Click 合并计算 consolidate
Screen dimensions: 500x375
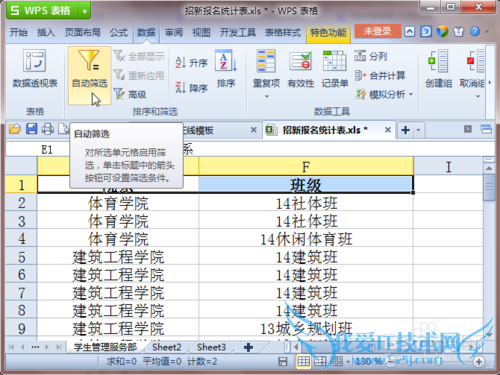coord(380,75)
